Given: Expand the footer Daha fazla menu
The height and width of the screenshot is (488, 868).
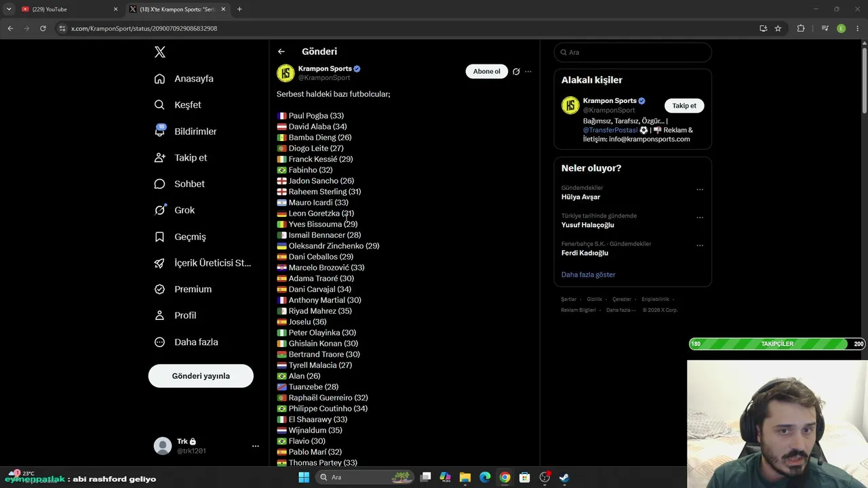Looking at the screenshot, I should click(x=621, y=310).
